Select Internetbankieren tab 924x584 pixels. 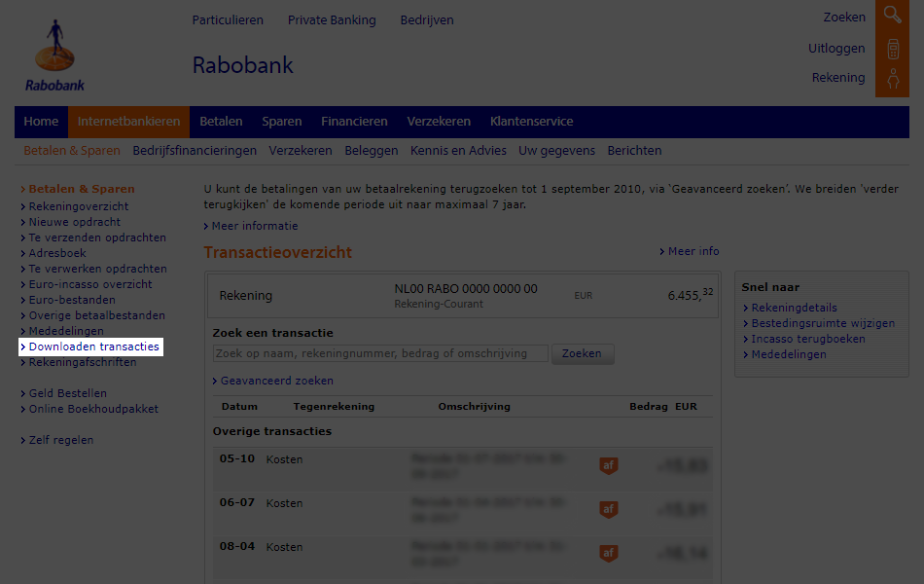(129, 122)
